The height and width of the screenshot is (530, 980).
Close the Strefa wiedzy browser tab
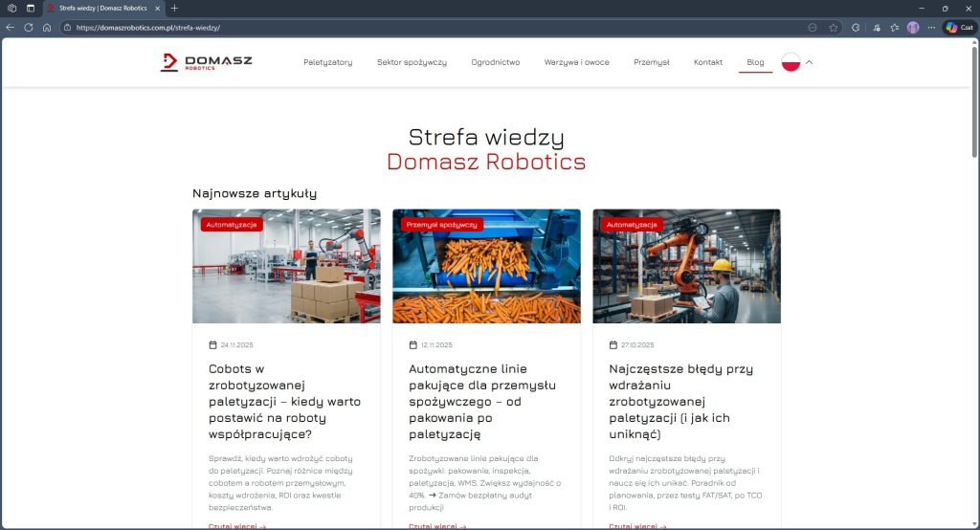click(157, 8)
